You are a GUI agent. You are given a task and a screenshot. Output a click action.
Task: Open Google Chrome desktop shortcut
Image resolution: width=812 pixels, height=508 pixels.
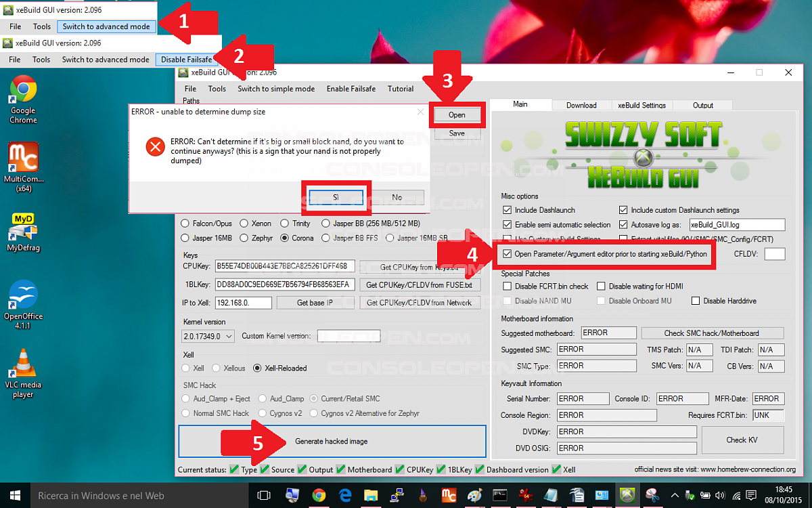(x=23, y=100)
